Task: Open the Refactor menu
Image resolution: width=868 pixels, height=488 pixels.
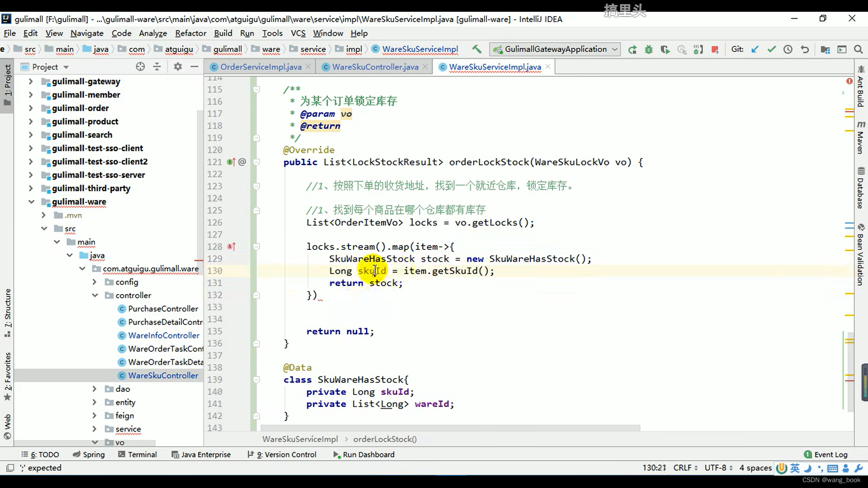Action: coord(190,33)
